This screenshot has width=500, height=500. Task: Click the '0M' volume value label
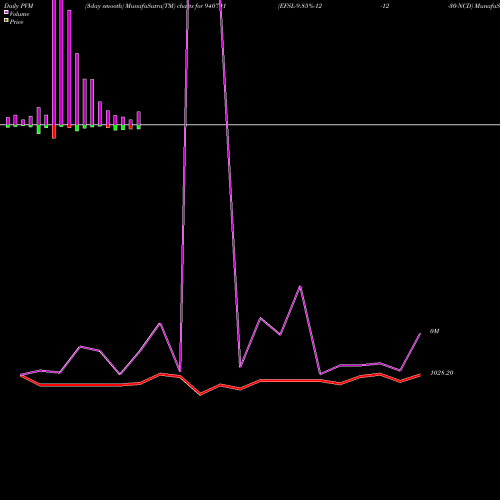tap(435, 331)
